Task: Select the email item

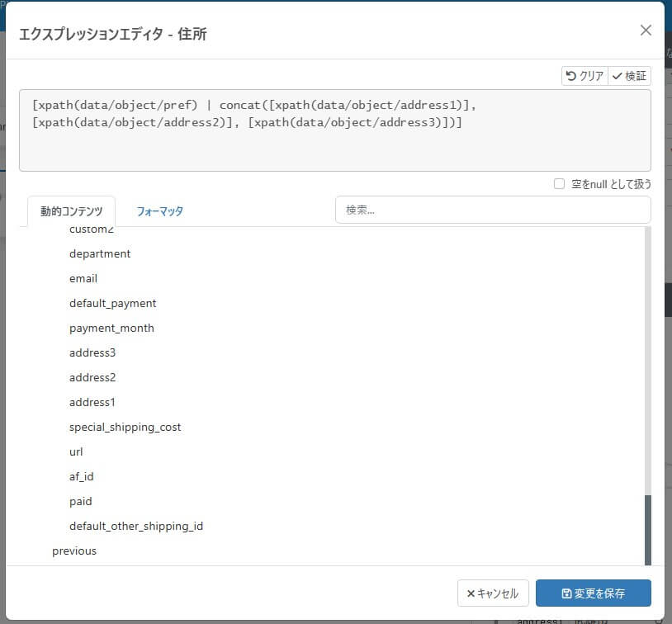Action: (83, 279)
